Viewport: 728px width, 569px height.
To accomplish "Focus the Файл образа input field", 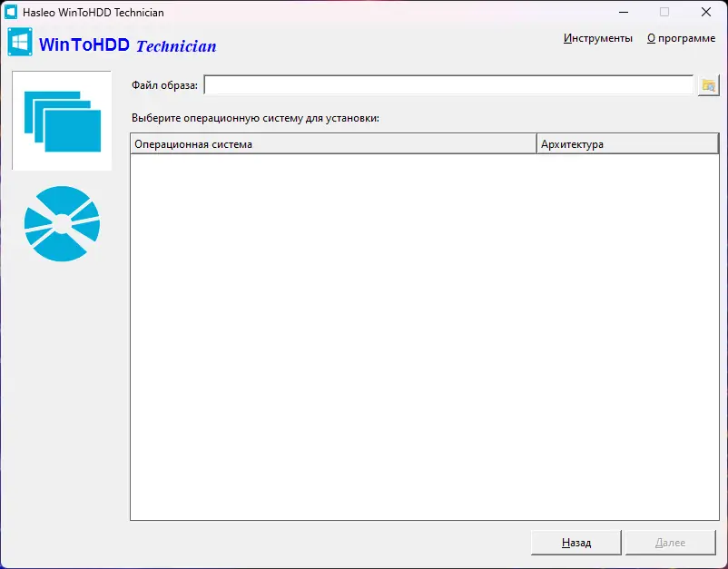I will click(448, 85).
